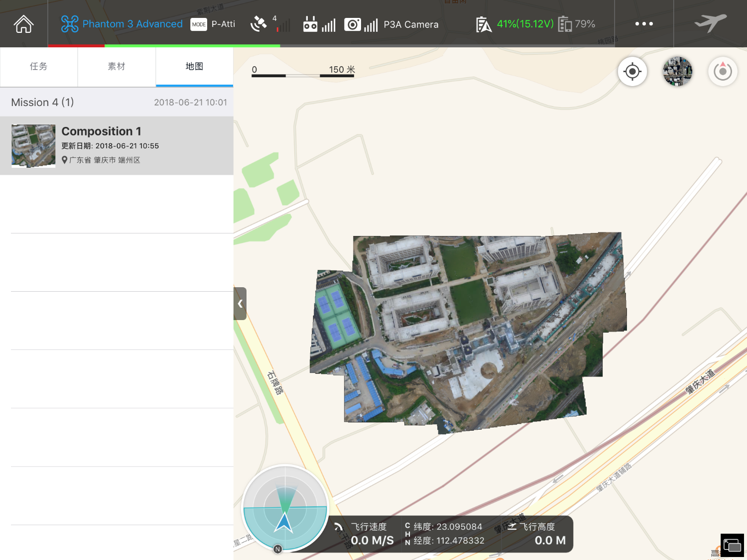Switch map to satellite imagery layer
This screenshot has width=747, height=560.
point(677,71)
